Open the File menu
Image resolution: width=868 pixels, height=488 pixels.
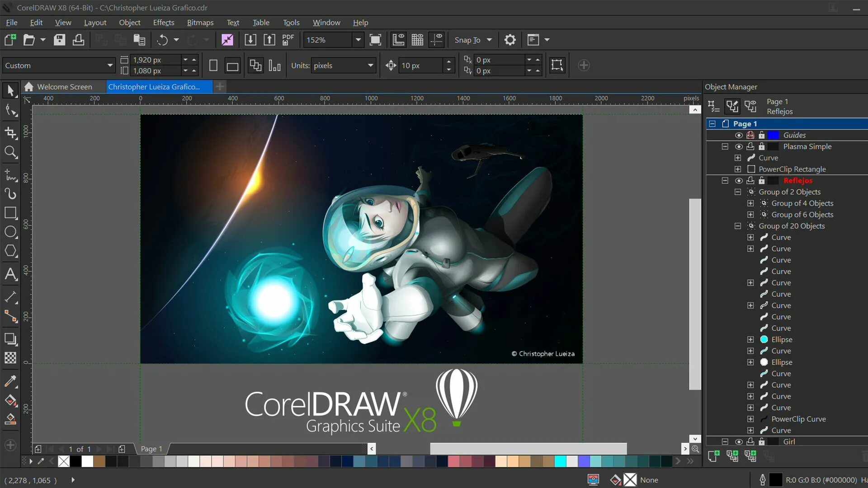[12, 23]
